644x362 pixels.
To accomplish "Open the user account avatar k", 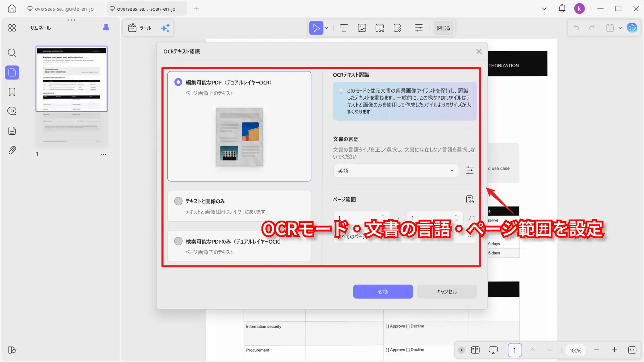I will [579, 8].
